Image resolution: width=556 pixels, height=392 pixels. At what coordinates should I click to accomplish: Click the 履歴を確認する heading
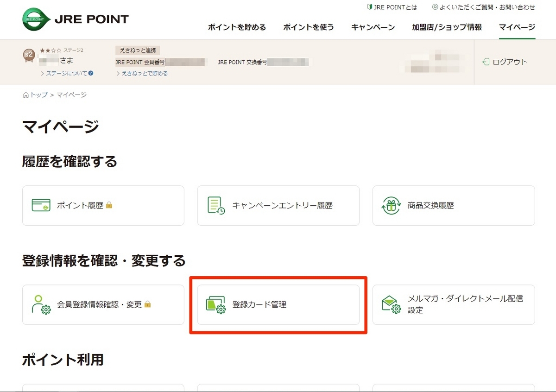(x=69, y=162)
